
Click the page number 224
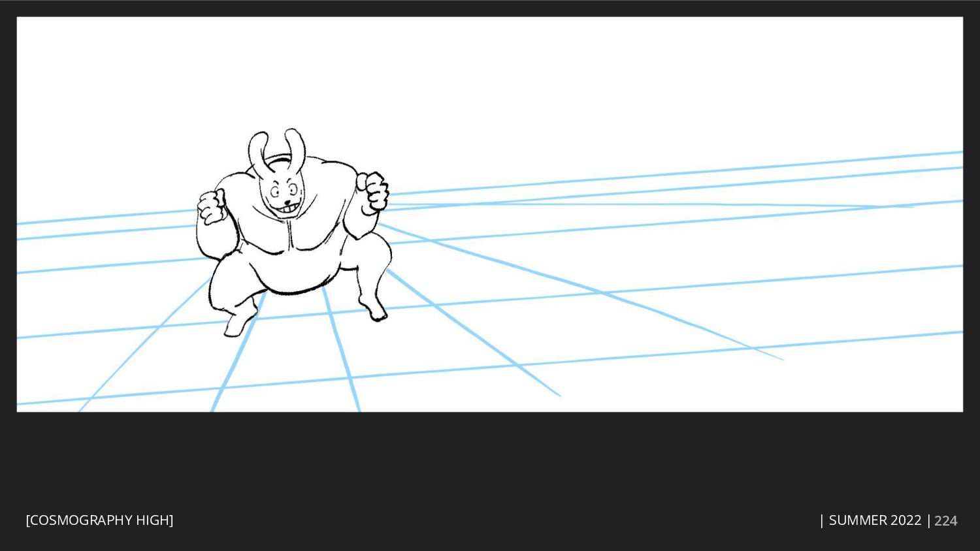click(945, 521)
